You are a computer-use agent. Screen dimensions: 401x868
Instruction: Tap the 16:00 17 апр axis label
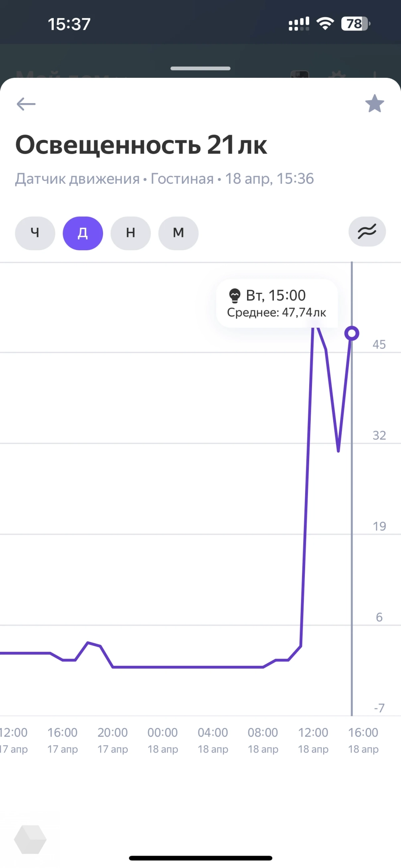(62, 740)
